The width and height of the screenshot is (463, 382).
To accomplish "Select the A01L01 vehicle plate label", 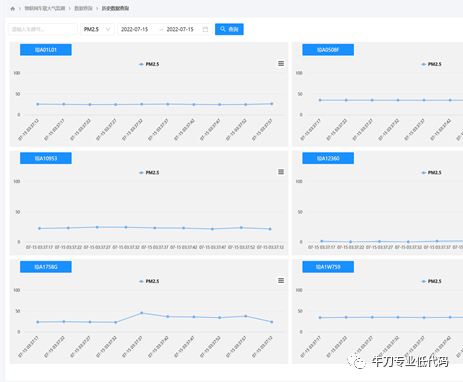I will click(46, 50).
